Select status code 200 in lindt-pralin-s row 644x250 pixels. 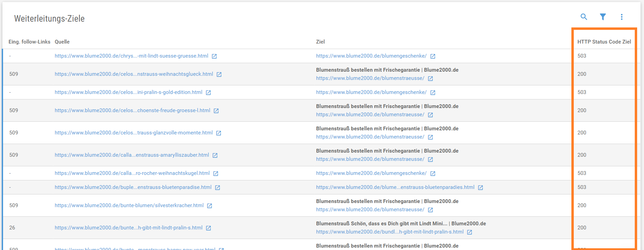click(582, 228)
